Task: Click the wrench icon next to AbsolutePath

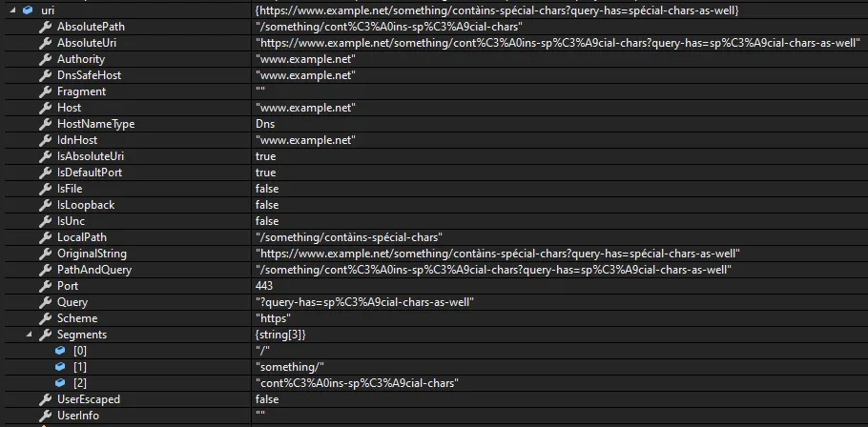Action: click(46, 27)
